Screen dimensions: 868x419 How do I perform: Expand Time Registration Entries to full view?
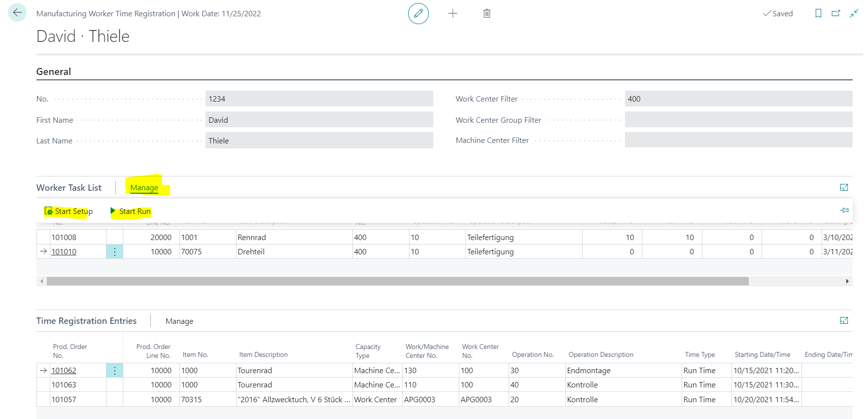tap(844, 320)
